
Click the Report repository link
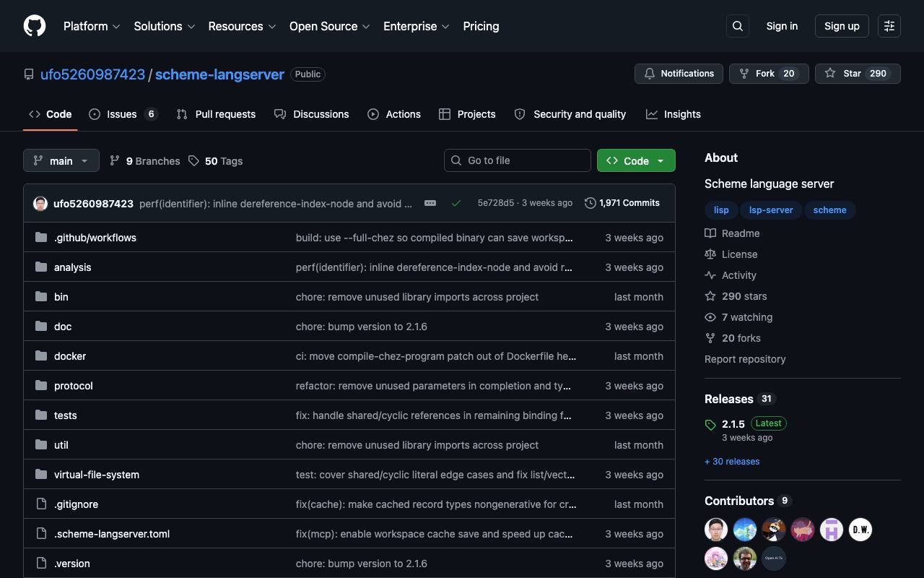[745, 359]
